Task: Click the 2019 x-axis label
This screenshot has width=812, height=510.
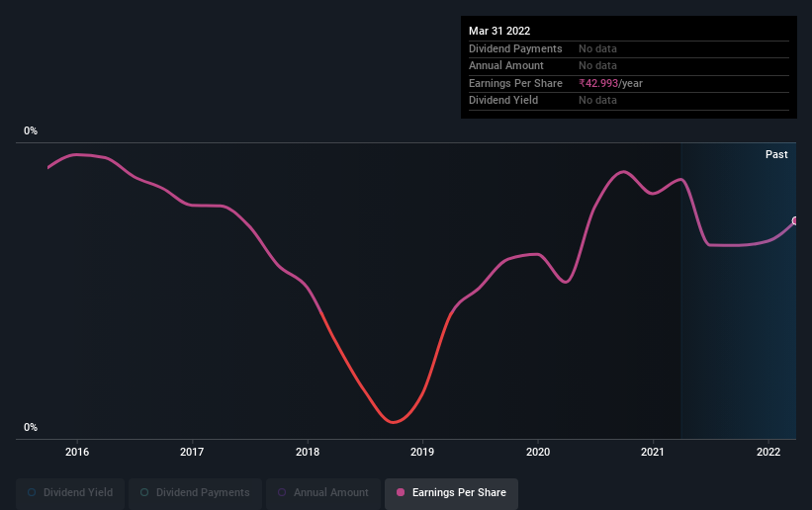Action: pos(422,452)
